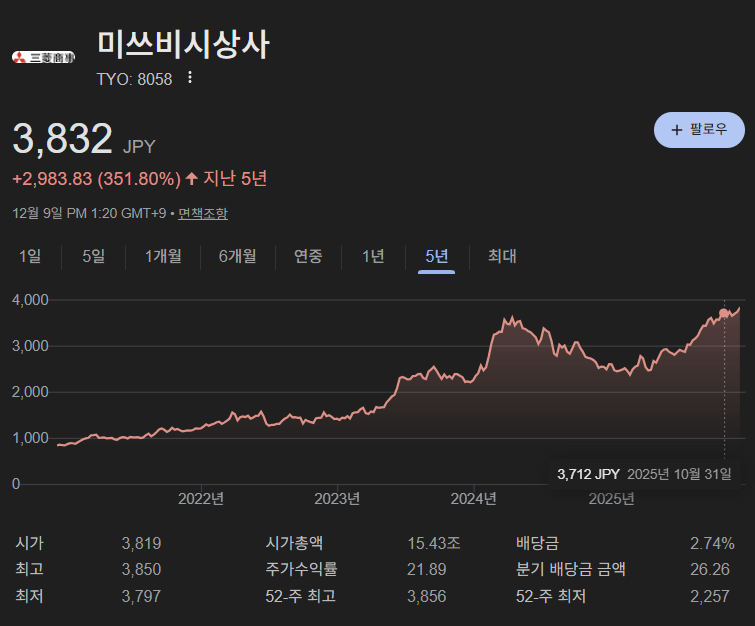This screenshot has height=626, width=755.
Task: Click the 52-주 최고 value 3,856
Action: [427, 597]
